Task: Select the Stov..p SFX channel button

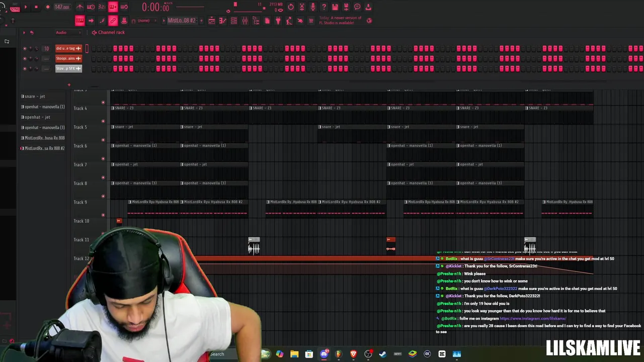Action: tap(68, 68)
